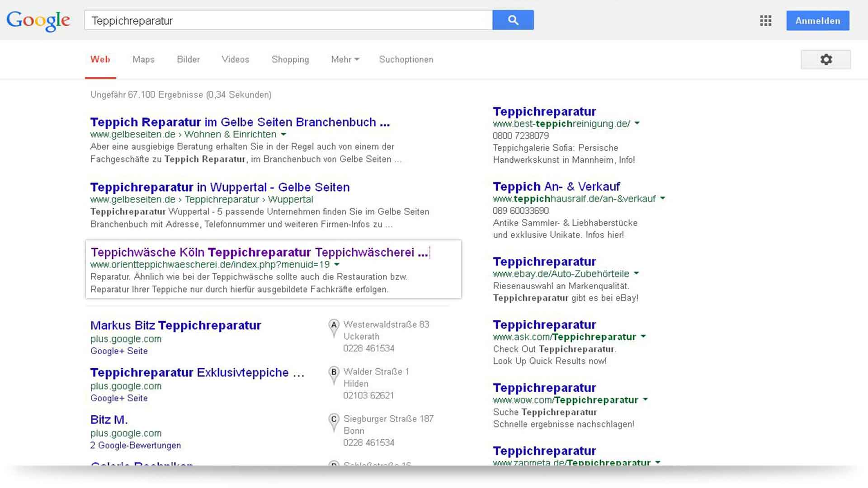Switch to the Videos tab
The height and width of the screenshot is (488, 868).
click(235, 59)
